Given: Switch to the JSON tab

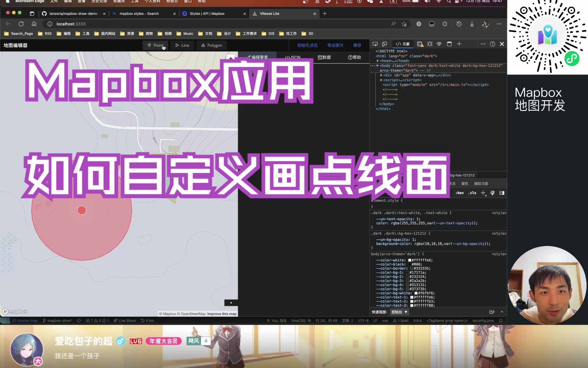Looking at the screenshot, I should coord(293,57).
